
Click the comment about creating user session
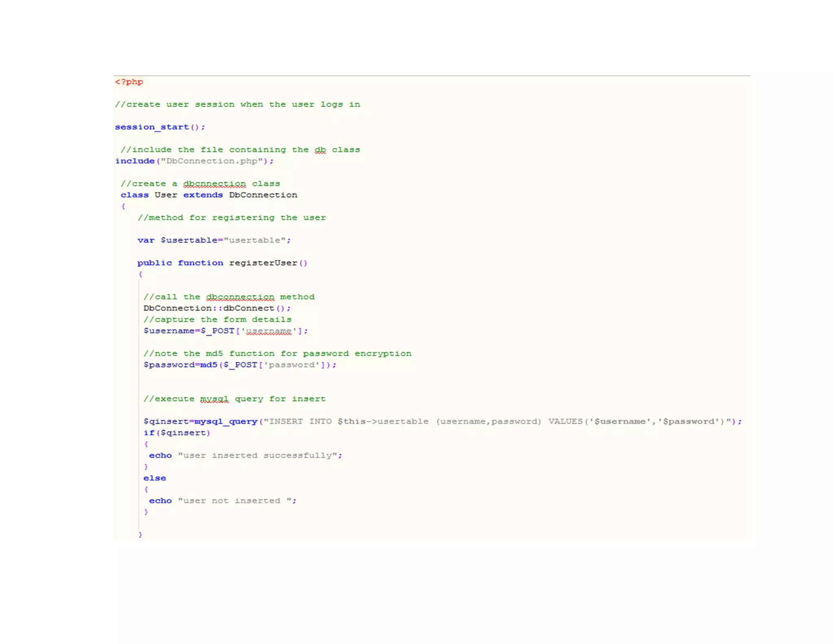click(x=237, y=105)
